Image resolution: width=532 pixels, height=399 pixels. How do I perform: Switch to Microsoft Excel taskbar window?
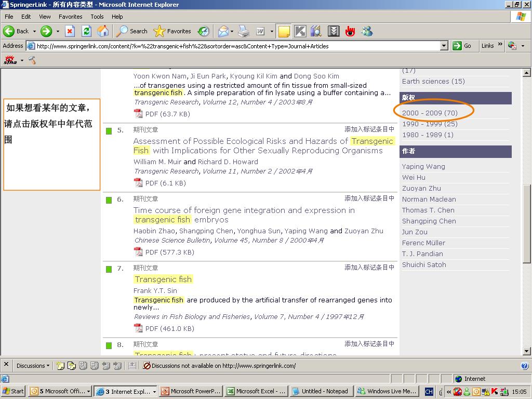coord(257,391)
